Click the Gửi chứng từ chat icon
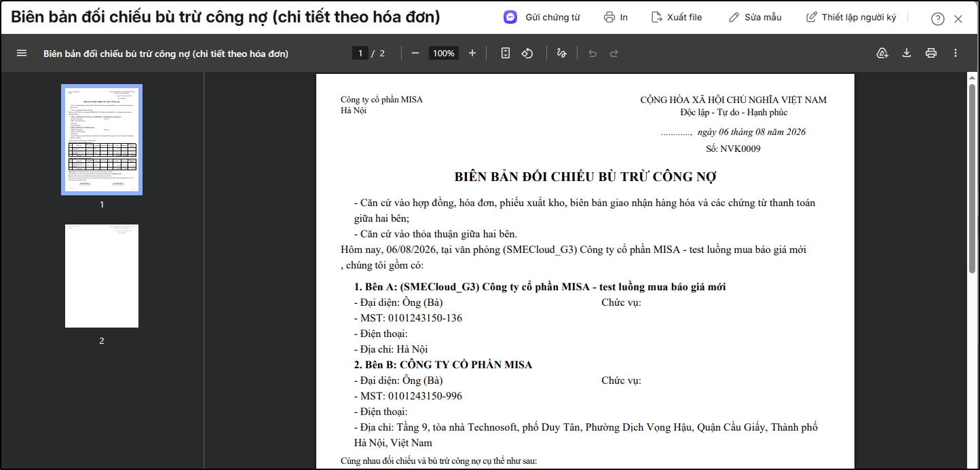 coord(510,18)
